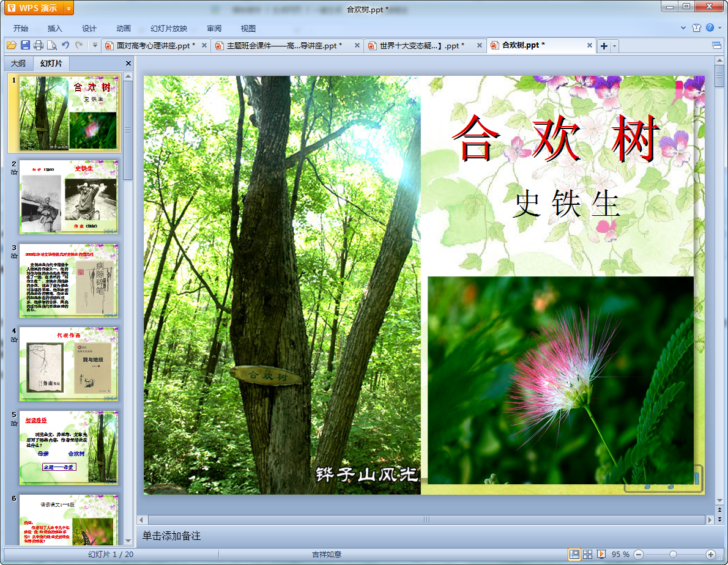Open the 幻灯片放映 ribbon tab
Screen dimensions: 728x565
[169, 28]
